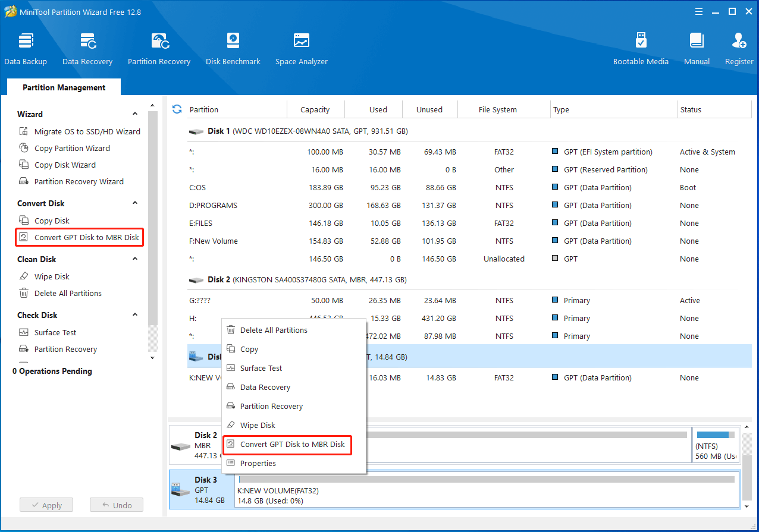Collapse the Clean Disk section
This screenshot has width=759, height=532.
click(135, 259)
